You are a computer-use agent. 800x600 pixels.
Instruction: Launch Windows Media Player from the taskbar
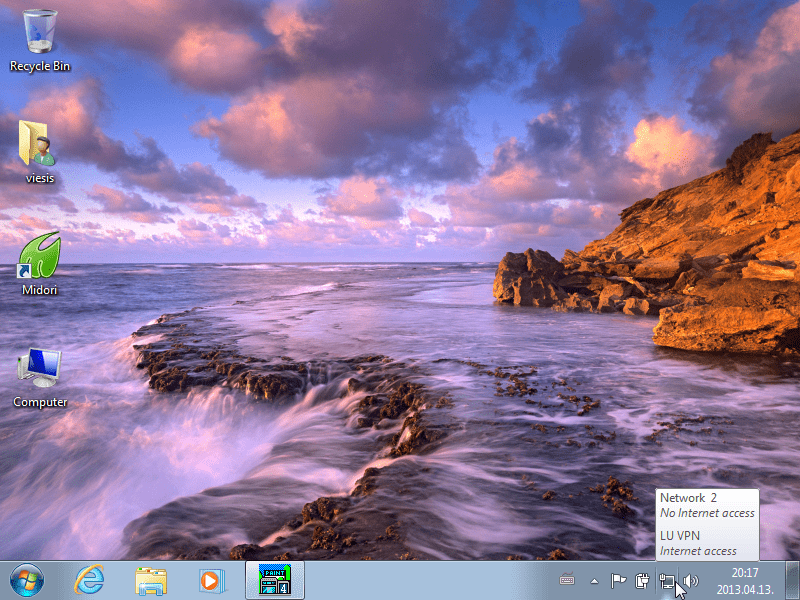(x=212, y=581)
